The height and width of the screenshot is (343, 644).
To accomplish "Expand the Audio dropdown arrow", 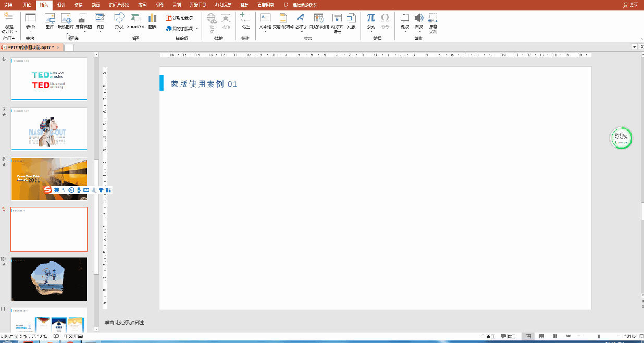I will click(x=419, y=31).
